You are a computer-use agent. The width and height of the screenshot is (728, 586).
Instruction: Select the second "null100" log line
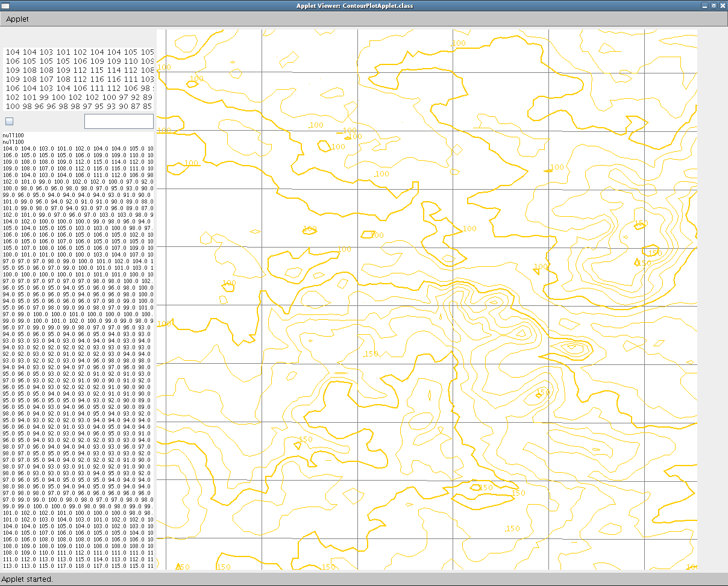coord(14,142)
